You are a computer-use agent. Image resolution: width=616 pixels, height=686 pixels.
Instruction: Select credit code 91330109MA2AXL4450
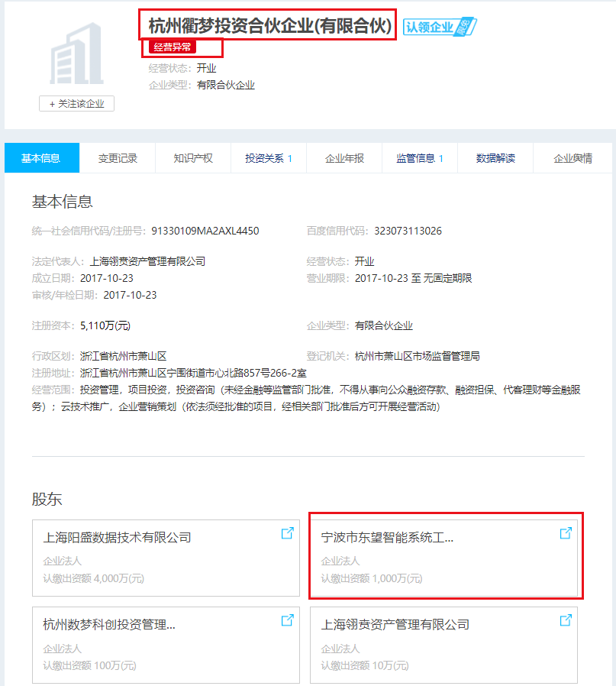(205, 231)
